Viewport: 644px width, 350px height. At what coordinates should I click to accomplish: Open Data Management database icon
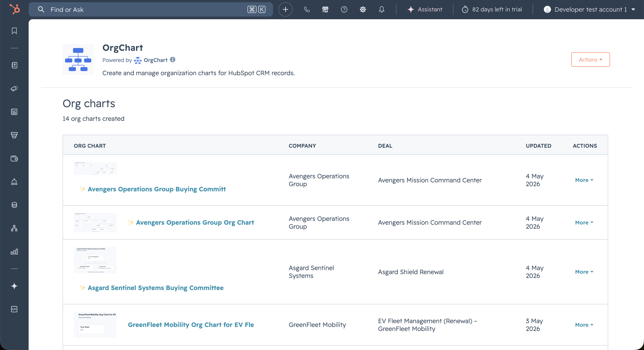pyautogui.click(x=14, y=205)
